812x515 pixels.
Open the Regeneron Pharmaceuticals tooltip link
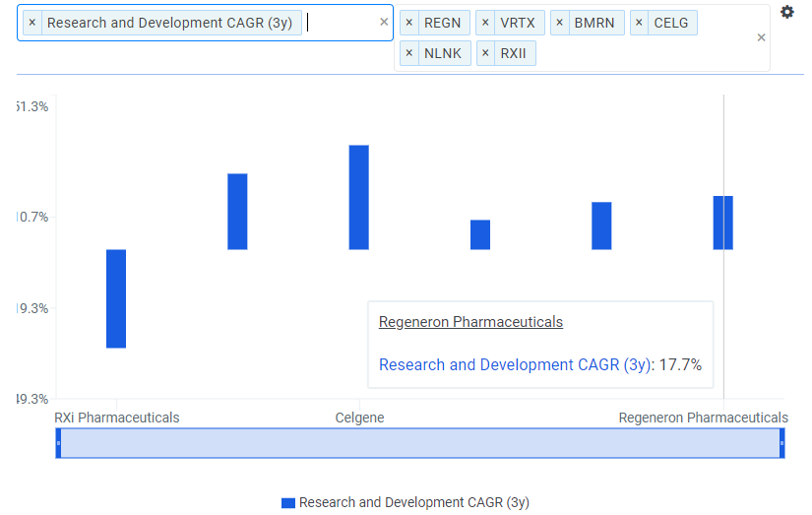pyautogui.click(x=470, y=322)
